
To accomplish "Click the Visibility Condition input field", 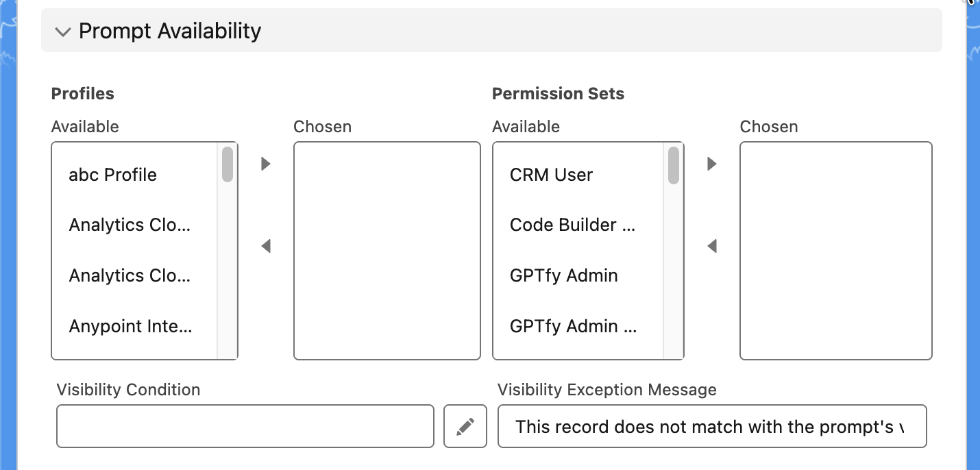I will 245,426.
